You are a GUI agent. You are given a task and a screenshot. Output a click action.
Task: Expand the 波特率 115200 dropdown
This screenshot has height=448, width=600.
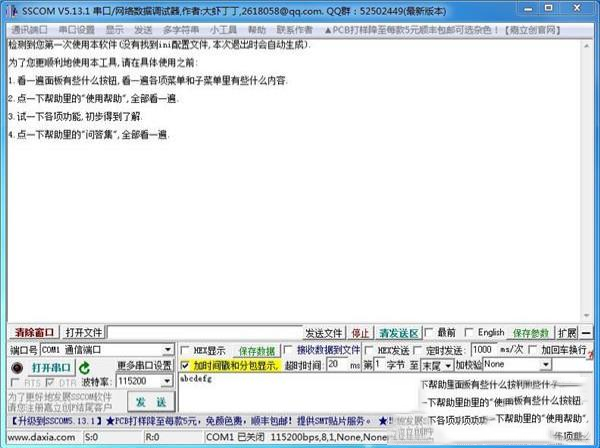point(168,382)
